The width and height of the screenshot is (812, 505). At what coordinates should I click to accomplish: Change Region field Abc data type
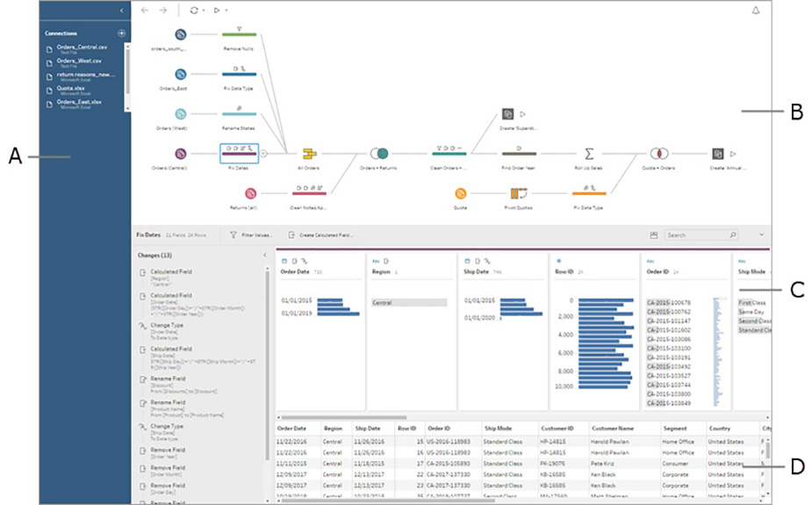click(x=376, y=261)
